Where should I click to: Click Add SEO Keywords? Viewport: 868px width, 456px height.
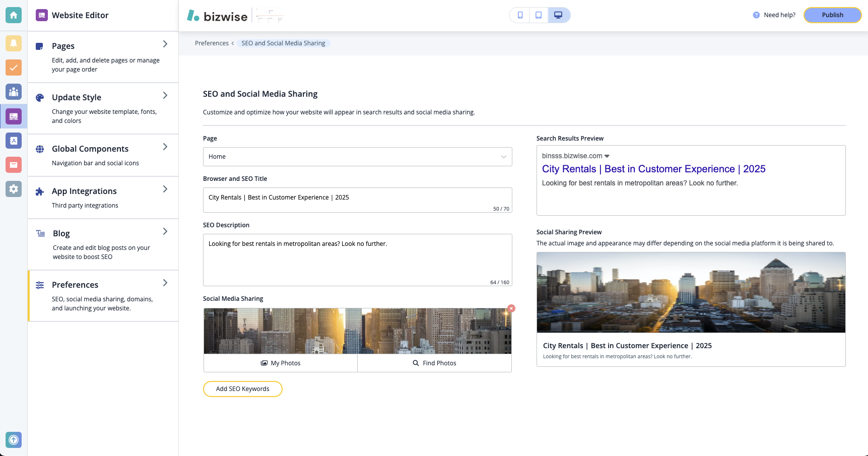click(242, 388)
